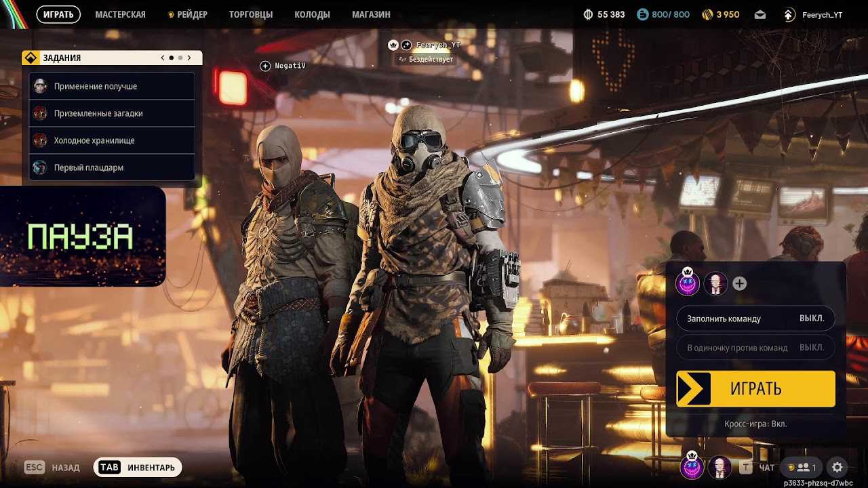Open the МАГАЗИН tab
This screenshot has width=868, height=488.
click(x=371, y=14)
